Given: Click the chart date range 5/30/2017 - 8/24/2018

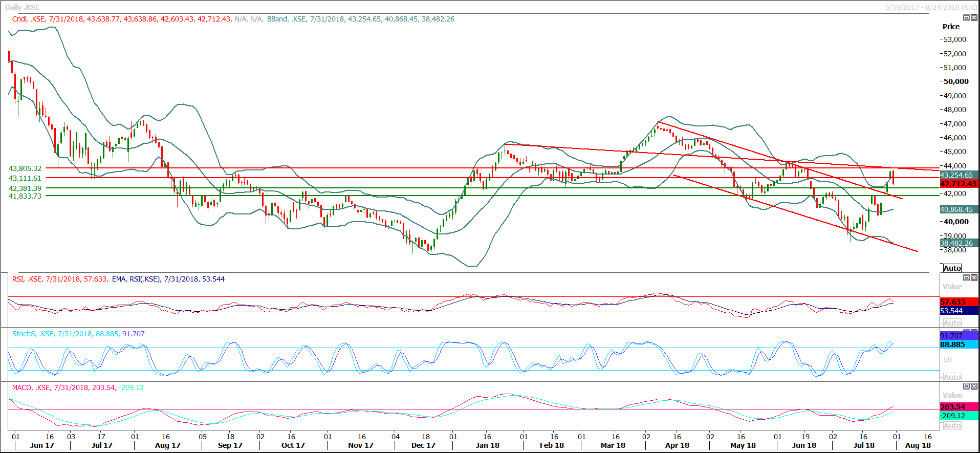Looking at the screenshot, I should 931,7.
